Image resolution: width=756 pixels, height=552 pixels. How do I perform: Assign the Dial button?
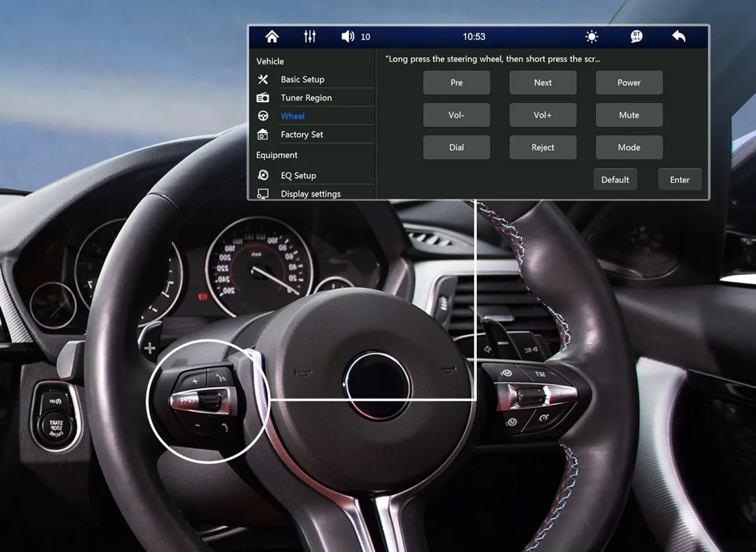click(x=456, y=147)
